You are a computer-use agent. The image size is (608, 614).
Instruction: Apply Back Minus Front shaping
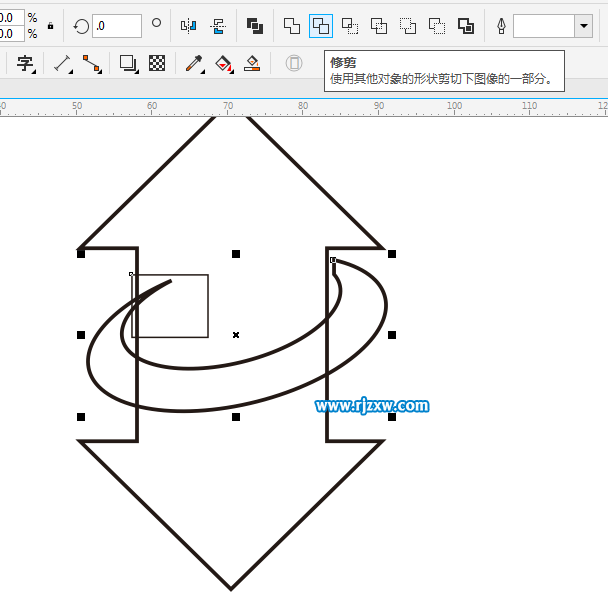point(437,26)
